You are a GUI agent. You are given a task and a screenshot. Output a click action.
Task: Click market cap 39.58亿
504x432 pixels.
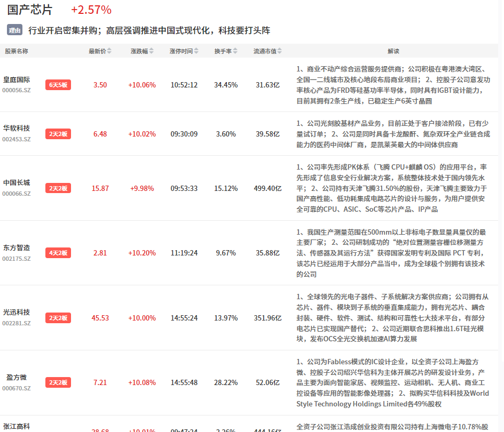pos(268,134)
